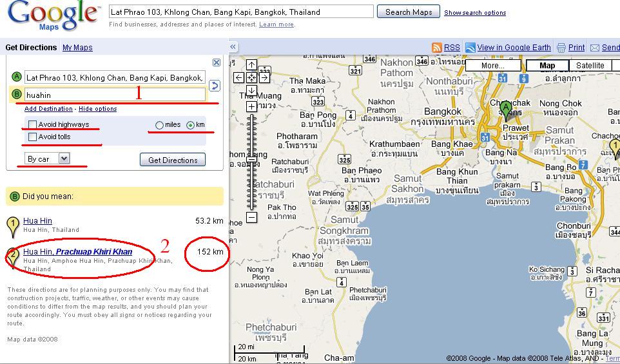Screen dimensions: 620x364
Task: Open View in Google Earth link
Action: click(514, 48)
